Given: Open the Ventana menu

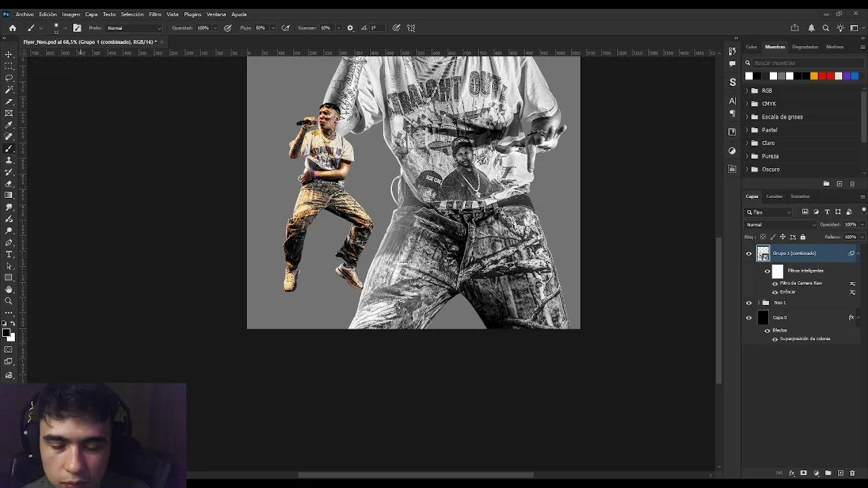Looking at the screenshot, I should (216, 14).
